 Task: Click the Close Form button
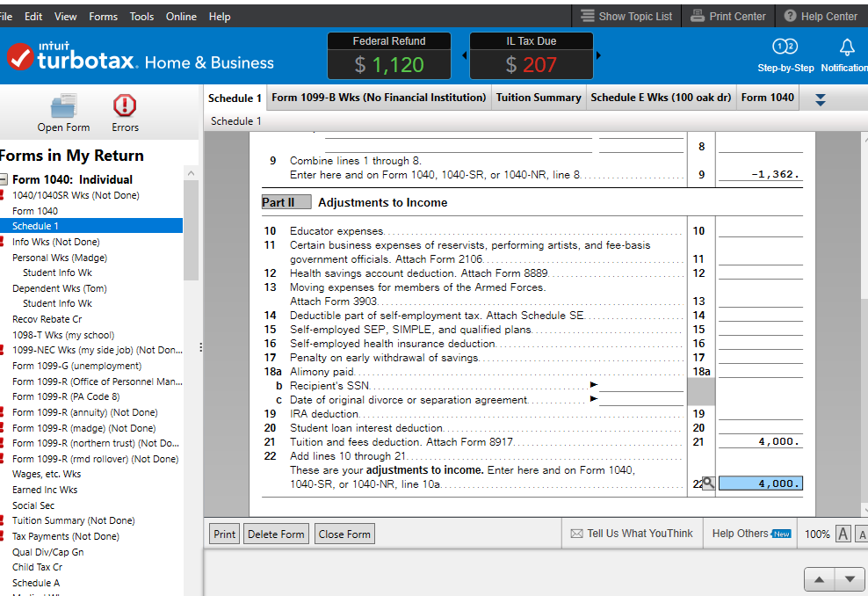344,534
